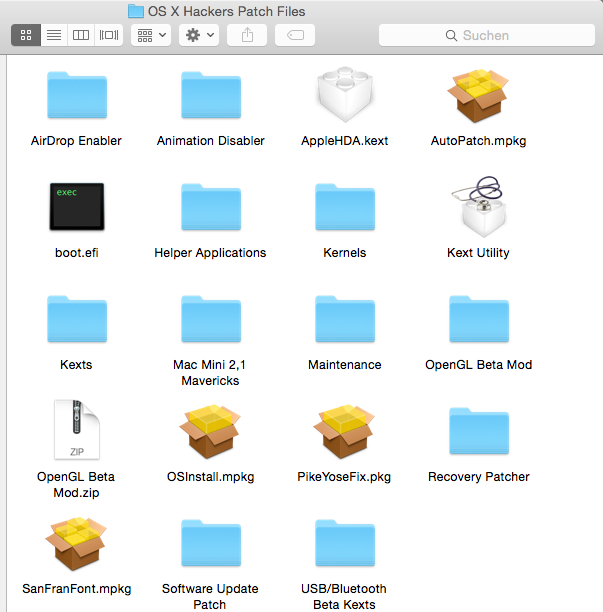
Task: Click the 'Maintenance' file name
Action: click(345, 365)
